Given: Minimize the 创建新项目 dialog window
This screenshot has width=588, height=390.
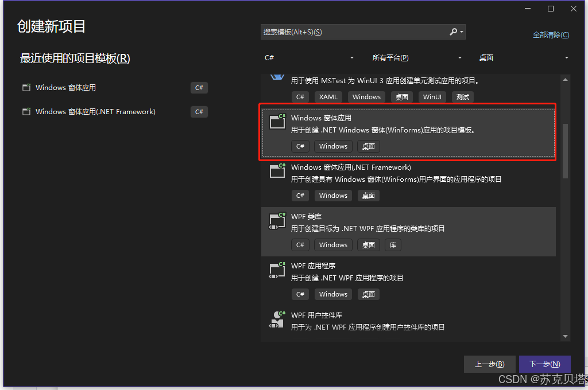Looking at the screenshot, I should click(x=528, y=9).
